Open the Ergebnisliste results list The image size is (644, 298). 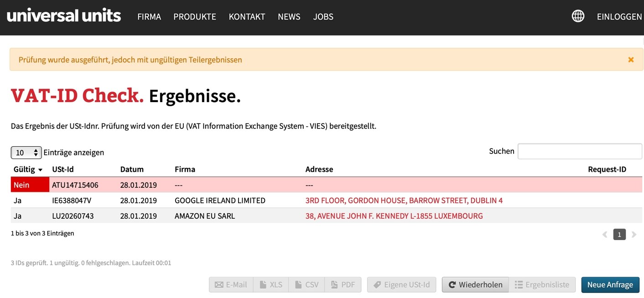pos(542,285)
